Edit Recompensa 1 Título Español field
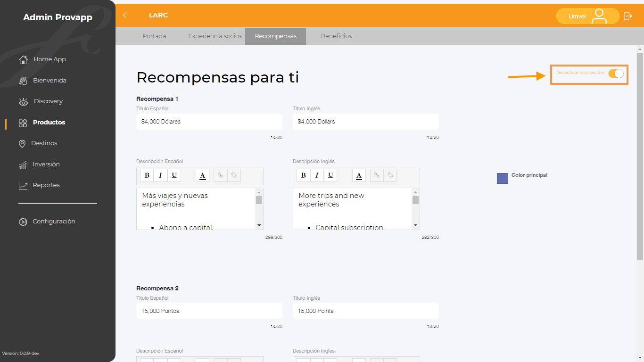This screenshot has height=362, width=644. pos(209,122)
